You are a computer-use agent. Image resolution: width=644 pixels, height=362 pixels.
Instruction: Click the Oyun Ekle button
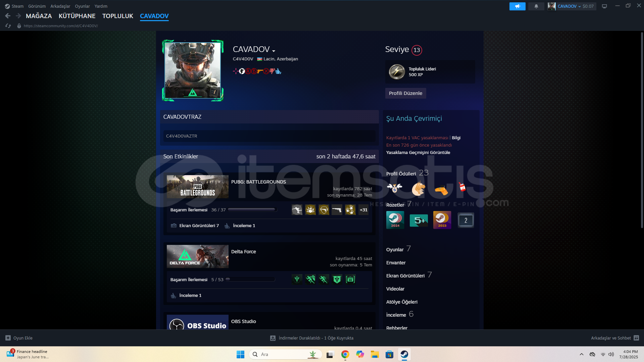[19, 338]
